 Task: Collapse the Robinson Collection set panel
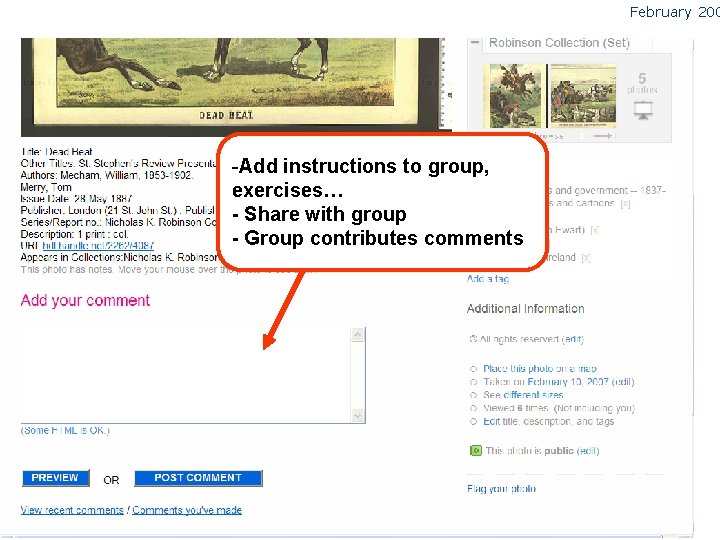(475, 43)
